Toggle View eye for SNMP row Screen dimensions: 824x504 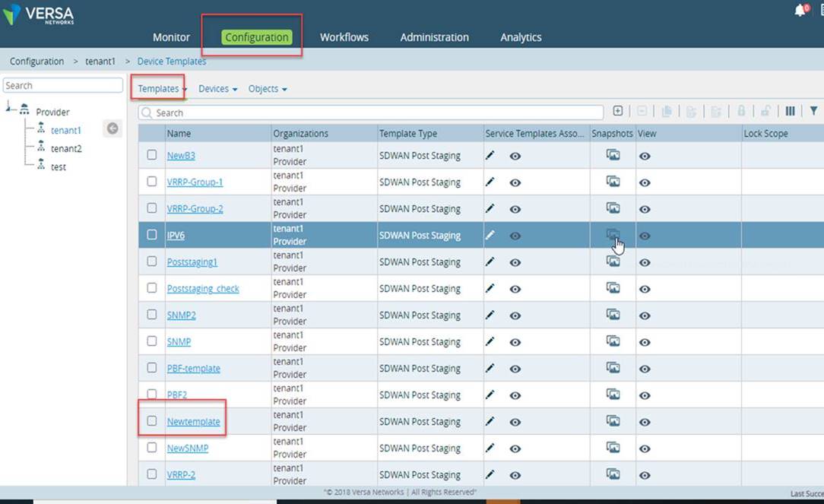[645, 342]
